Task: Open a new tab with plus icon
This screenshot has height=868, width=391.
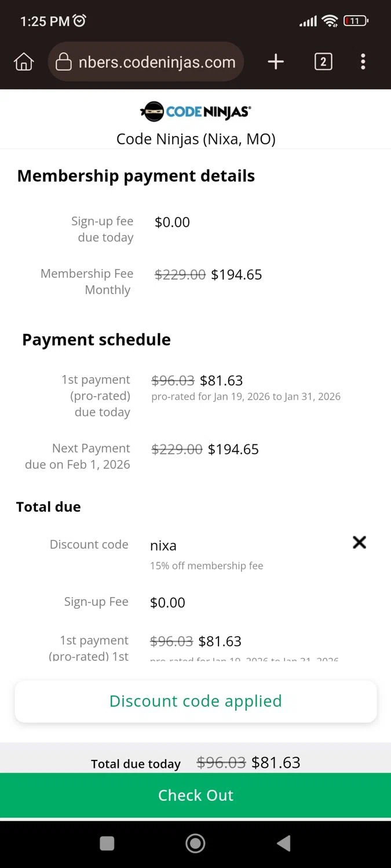Action: 276,62
